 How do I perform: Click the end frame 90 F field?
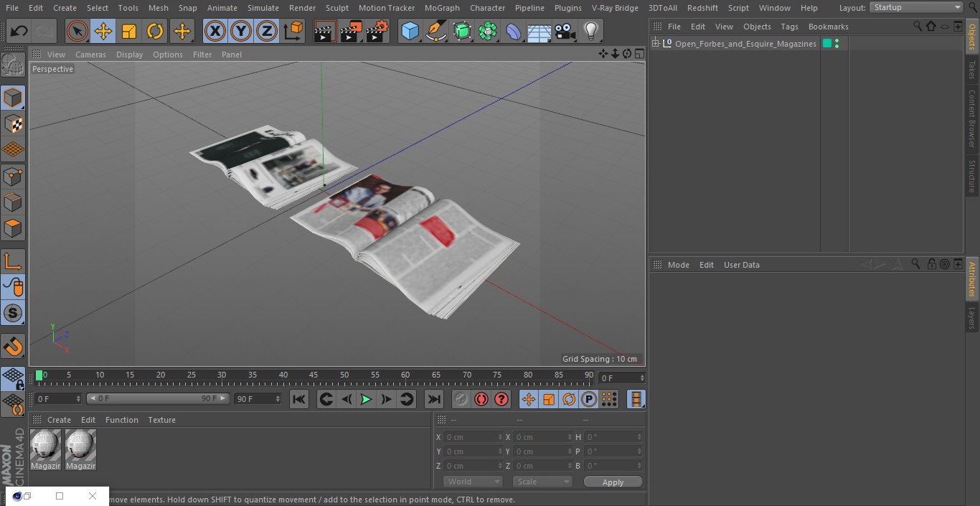point(258,398)
